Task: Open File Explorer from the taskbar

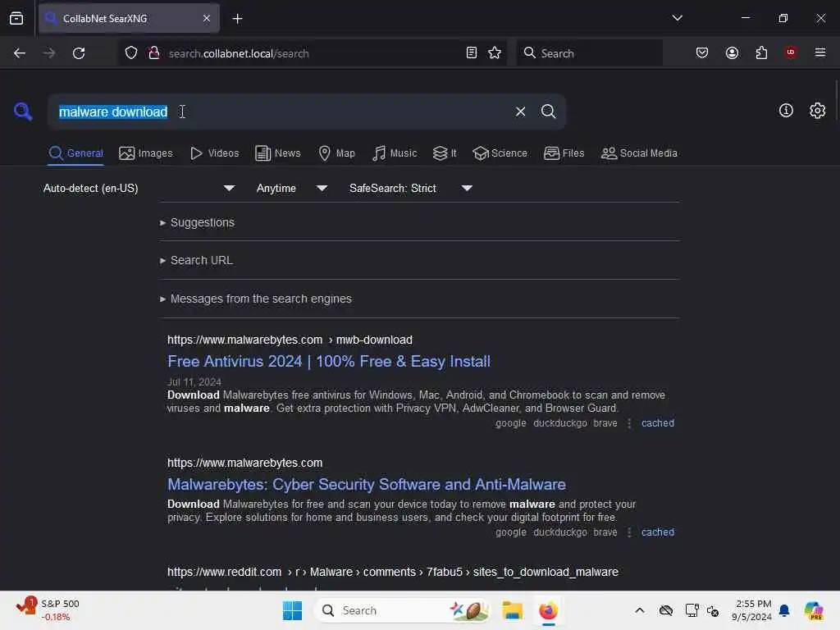Action: (512, 610)
